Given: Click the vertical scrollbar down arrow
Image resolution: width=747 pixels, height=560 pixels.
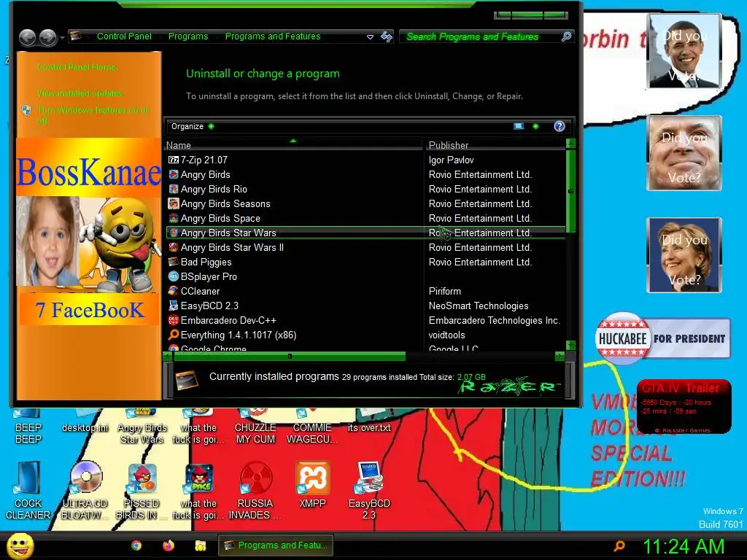Looking at the screenshot, I should point(570,345).
